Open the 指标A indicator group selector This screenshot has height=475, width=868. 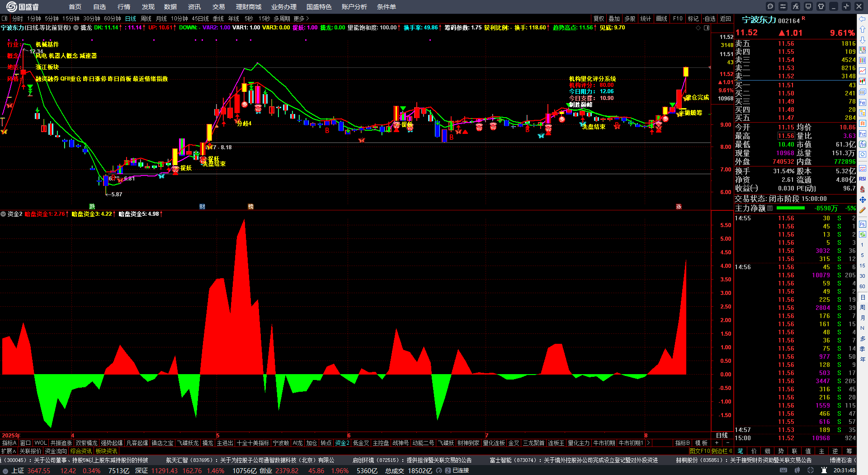click(9, 443)
